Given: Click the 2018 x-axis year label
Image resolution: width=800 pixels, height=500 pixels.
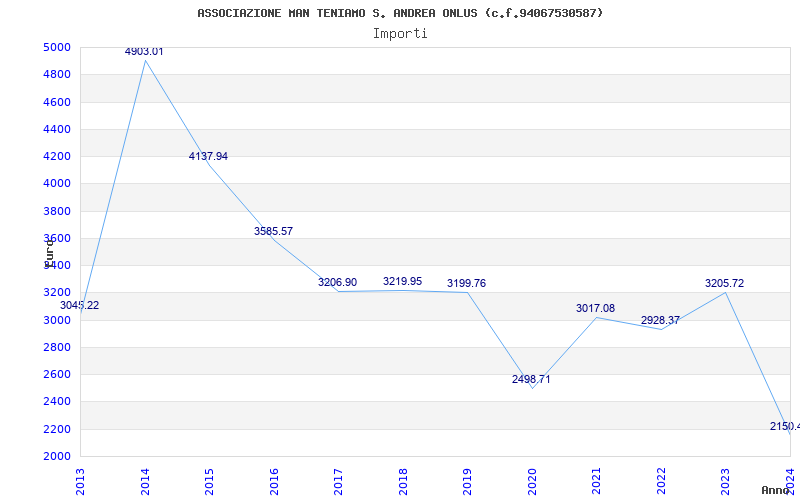Looking at the screenshot, I should point(403,481).
